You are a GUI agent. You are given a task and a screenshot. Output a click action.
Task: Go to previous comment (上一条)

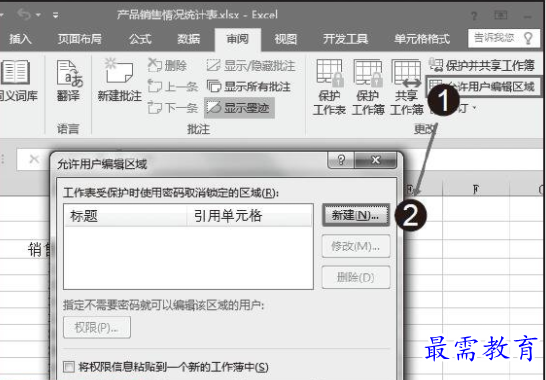point(172,87)
